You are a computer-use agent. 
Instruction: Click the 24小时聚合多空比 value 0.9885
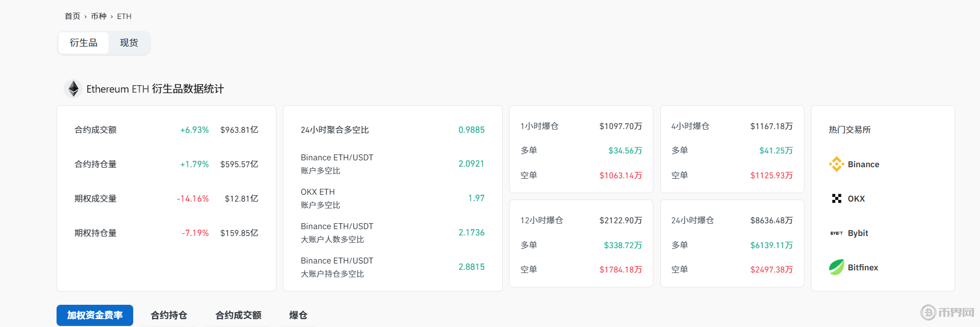coord(471,130)
